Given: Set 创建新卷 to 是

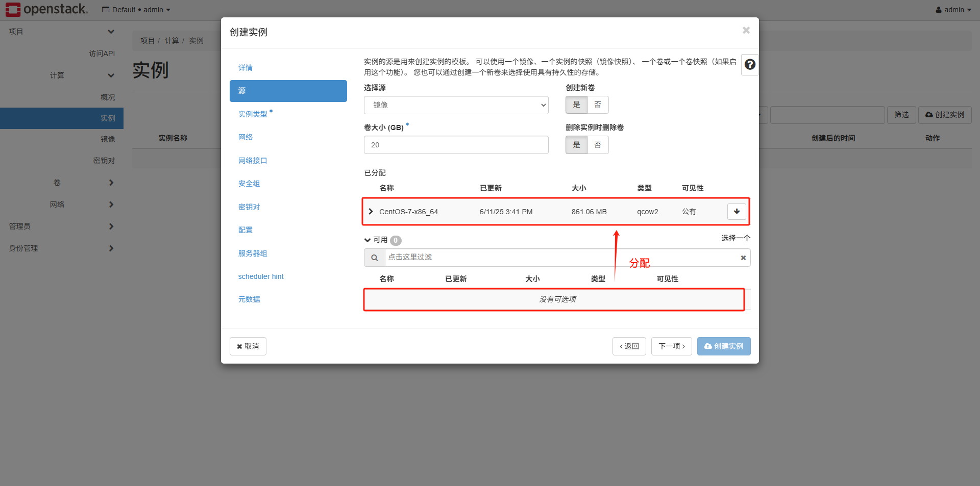Looking at the screenshot, I should click(576, 105).
